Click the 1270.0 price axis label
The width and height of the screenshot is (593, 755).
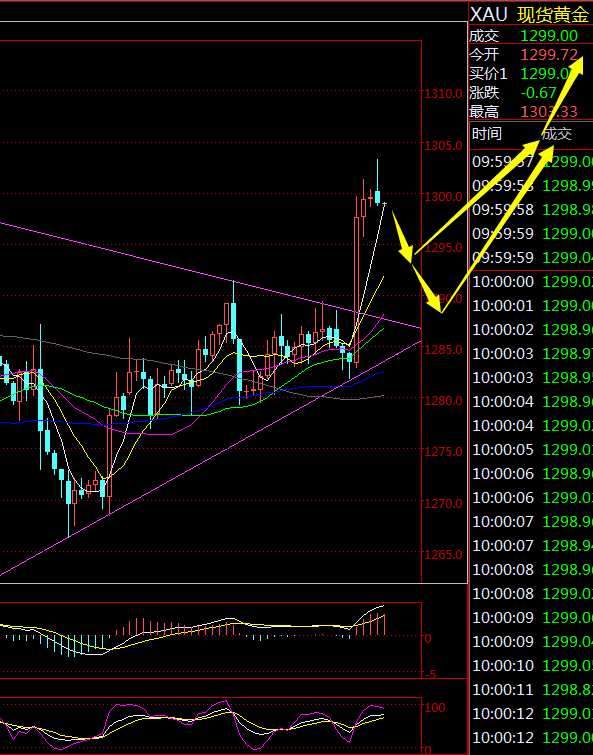click(x=443, y=504)
